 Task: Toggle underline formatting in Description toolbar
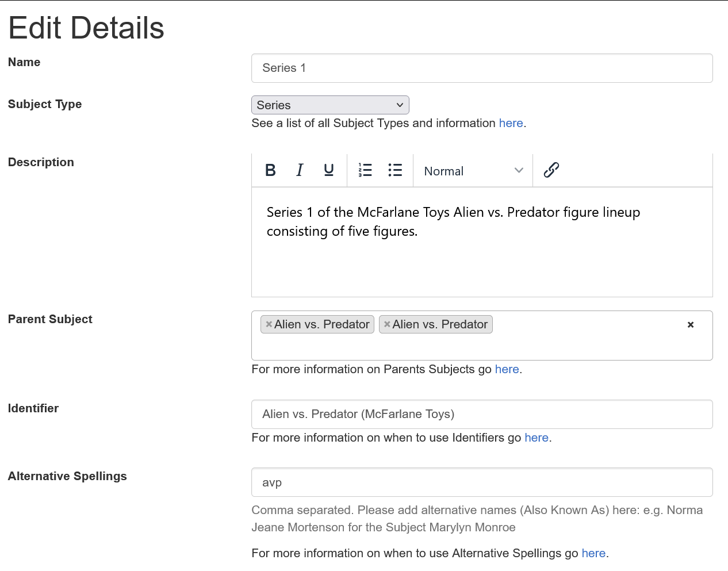(329, 170)
